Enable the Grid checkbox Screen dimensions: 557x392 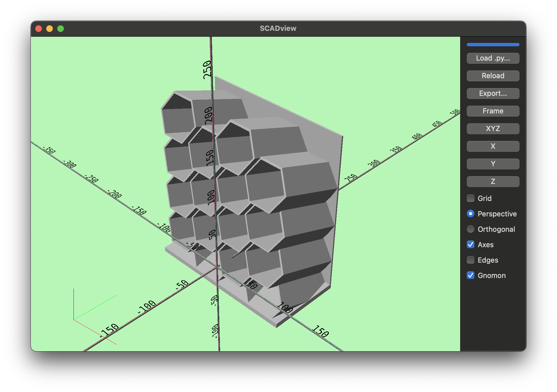(x=471, y=198)
